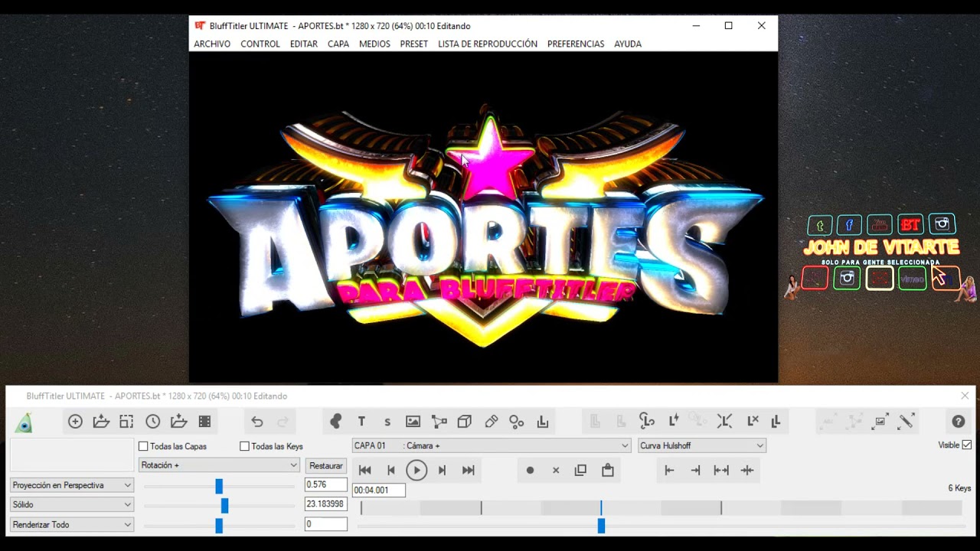Viewport: 980px width, 551px height.
Task: Click the diagonal wand icon beside the help button
Action: click(x=906, y=421)
